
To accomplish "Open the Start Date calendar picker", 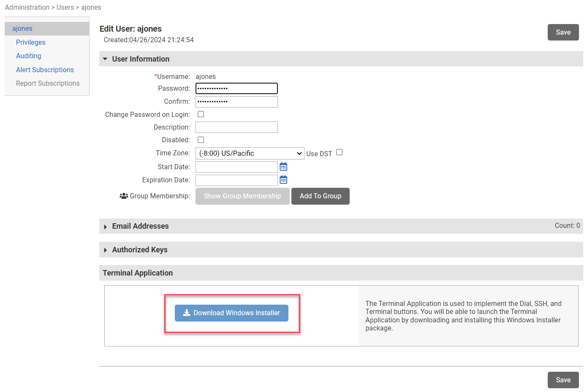I will click(283, 167).
